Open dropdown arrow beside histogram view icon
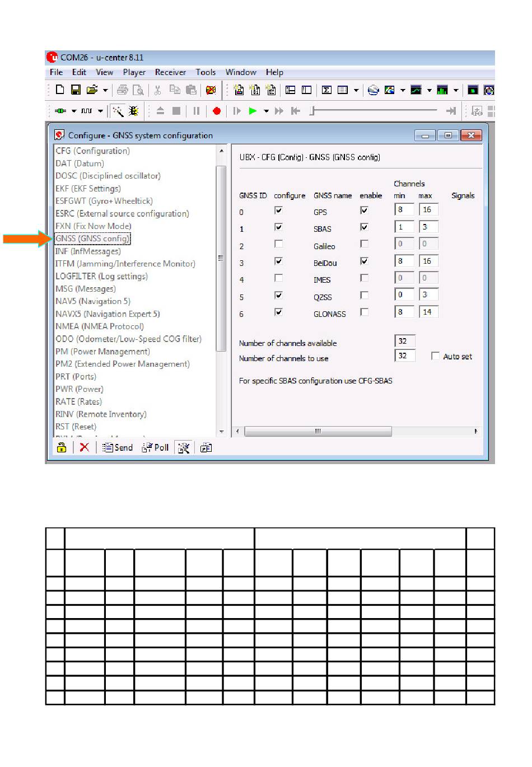 456,90
